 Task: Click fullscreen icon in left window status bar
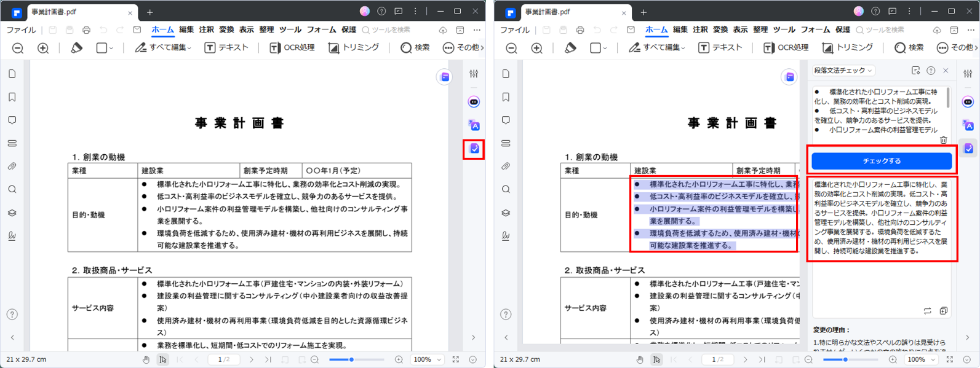point(456,359)
